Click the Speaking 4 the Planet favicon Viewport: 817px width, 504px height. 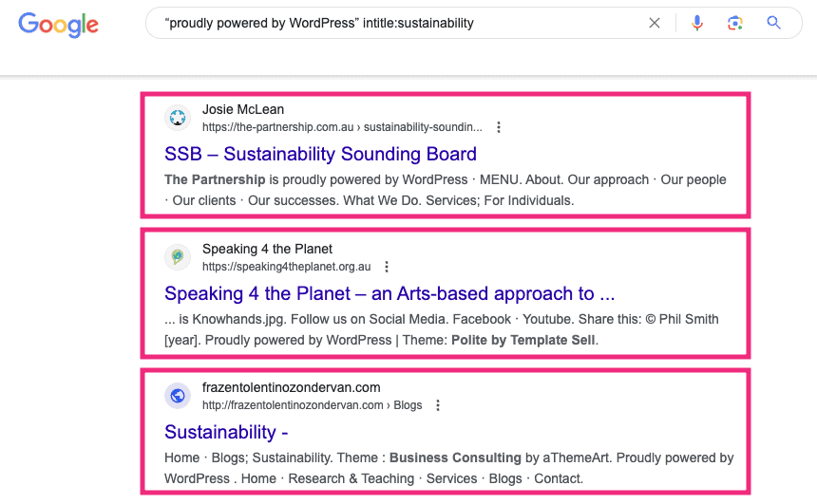178,256
